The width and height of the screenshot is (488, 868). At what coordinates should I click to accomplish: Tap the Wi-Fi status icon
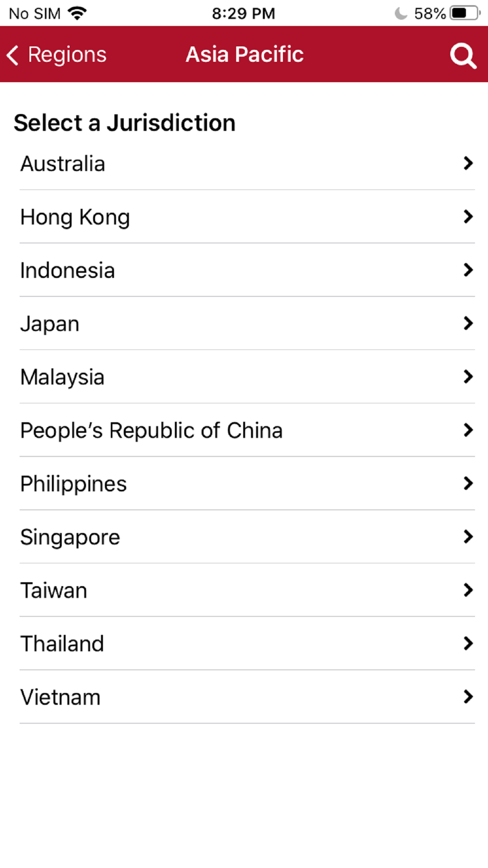tap(77, 13)
